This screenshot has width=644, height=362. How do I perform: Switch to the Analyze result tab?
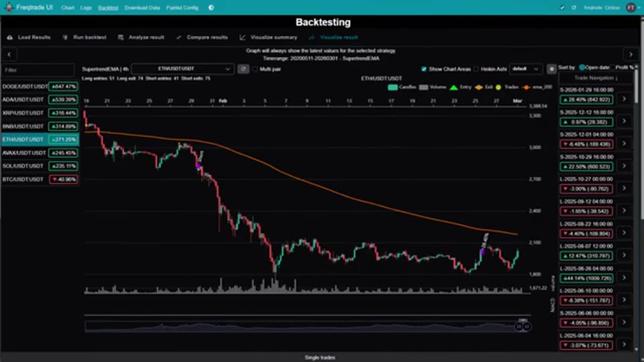141,38
